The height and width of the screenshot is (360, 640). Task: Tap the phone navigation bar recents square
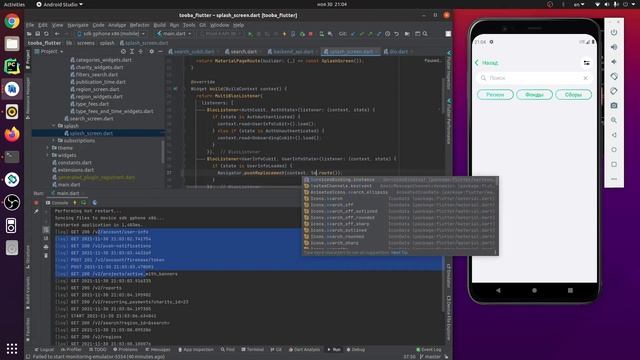570,291
